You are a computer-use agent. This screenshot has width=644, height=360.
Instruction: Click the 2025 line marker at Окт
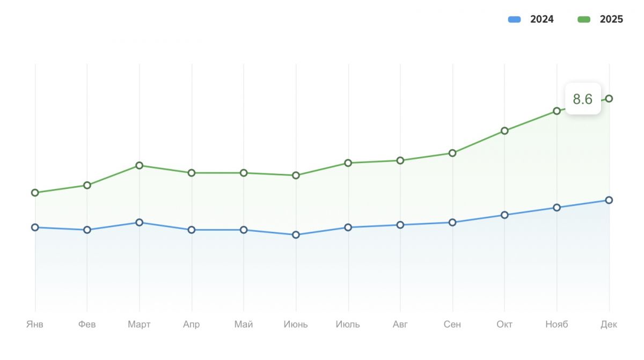[x=504, y=131]
